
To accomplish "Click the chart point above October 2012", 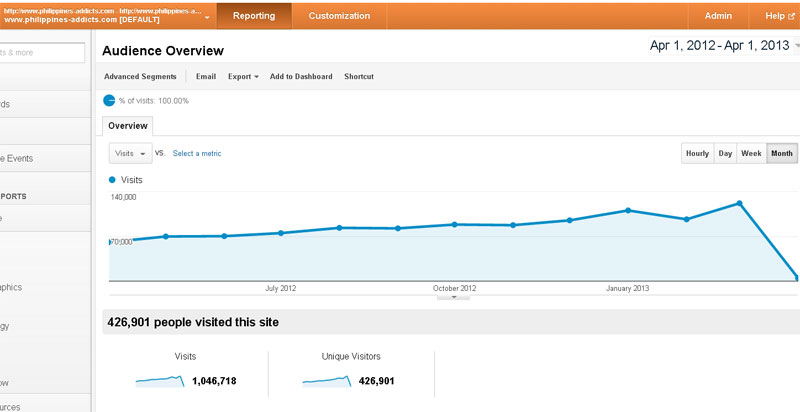I will pos(455,224).
